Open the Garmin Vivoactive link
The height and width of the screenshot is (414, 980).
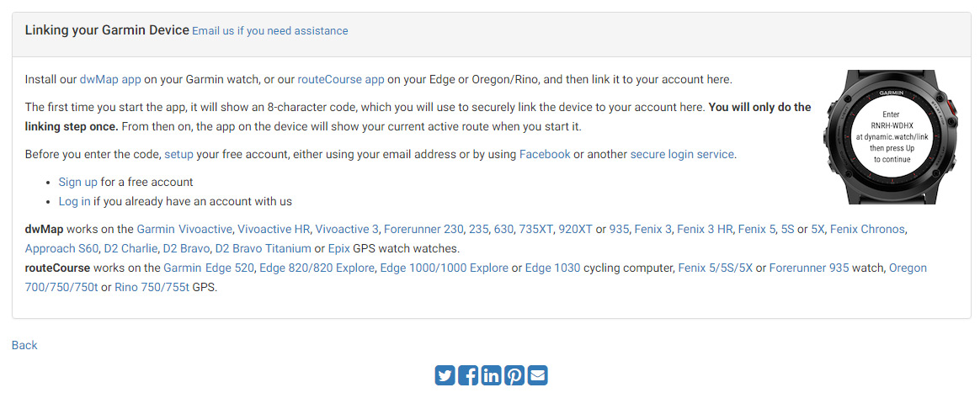point(184,229)
